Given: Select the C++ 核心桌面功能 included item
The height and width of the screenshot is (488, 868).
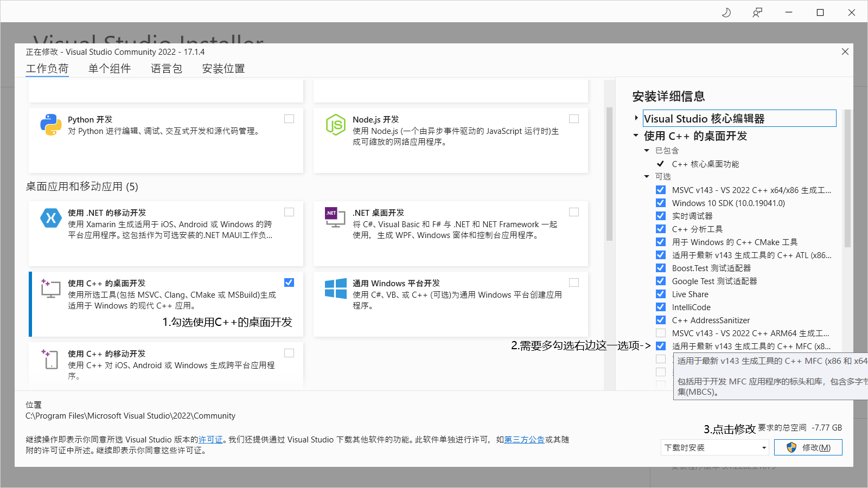Looking at the screenshot, I should click(x=705, y=164).
